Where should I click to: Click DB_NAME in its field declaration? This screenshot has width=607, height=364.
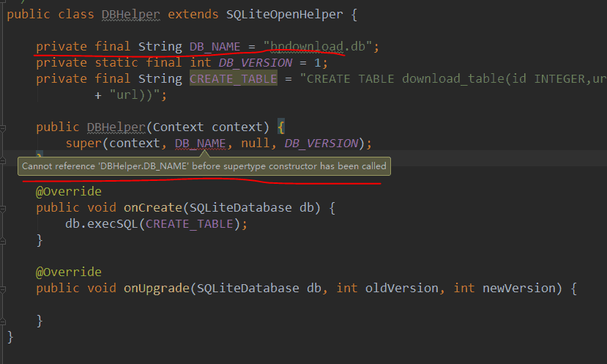(215, 46)
